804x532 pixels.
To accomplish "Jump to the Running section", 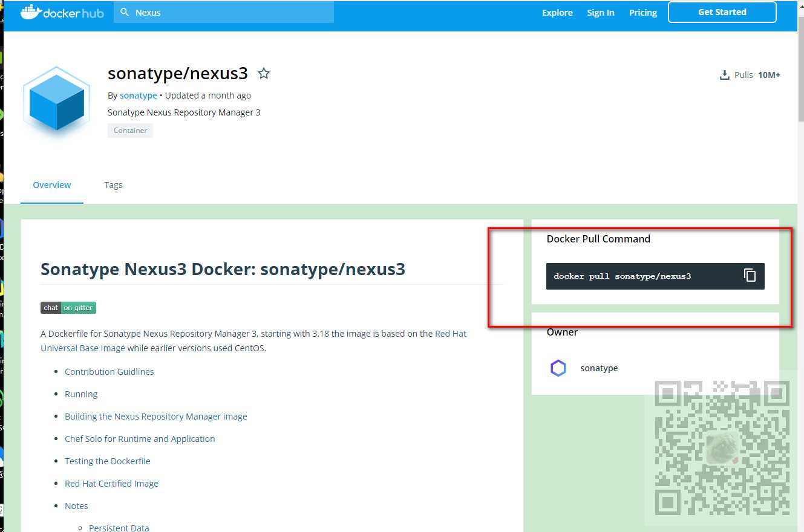I will [x=81, y=394].
